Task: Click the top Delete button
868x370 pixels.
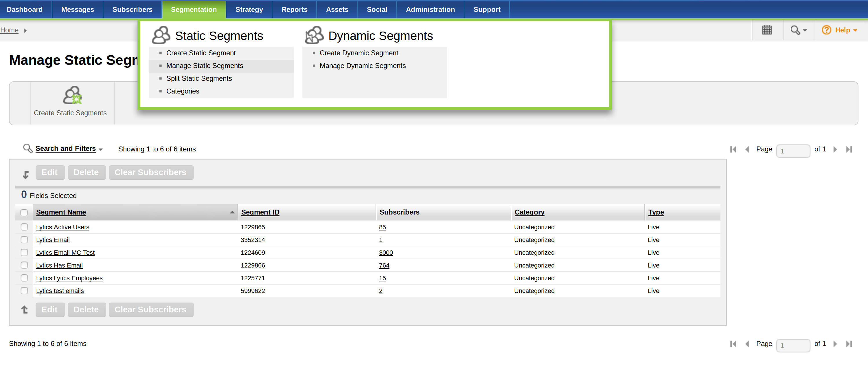Action: 87,172
